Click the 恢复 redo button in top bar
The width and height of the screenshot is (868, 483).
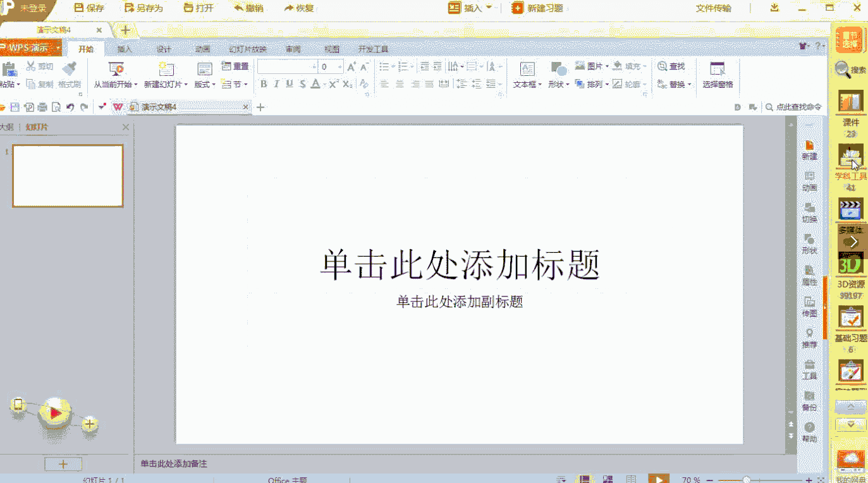tap(300, 8)
